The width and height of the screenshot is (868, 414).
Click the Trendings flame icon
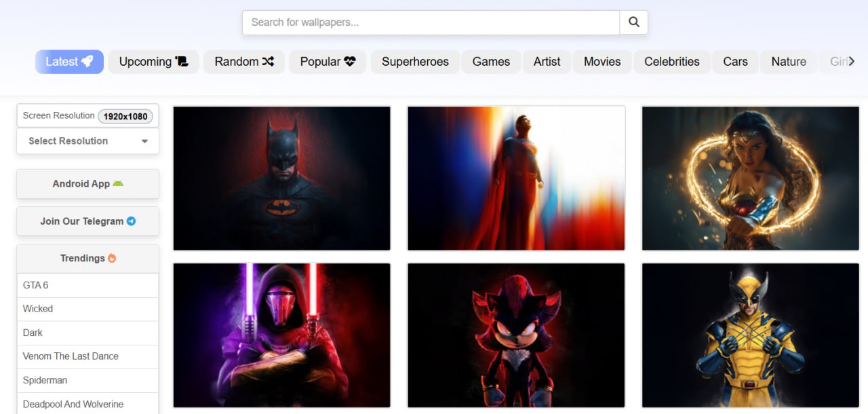112,259
